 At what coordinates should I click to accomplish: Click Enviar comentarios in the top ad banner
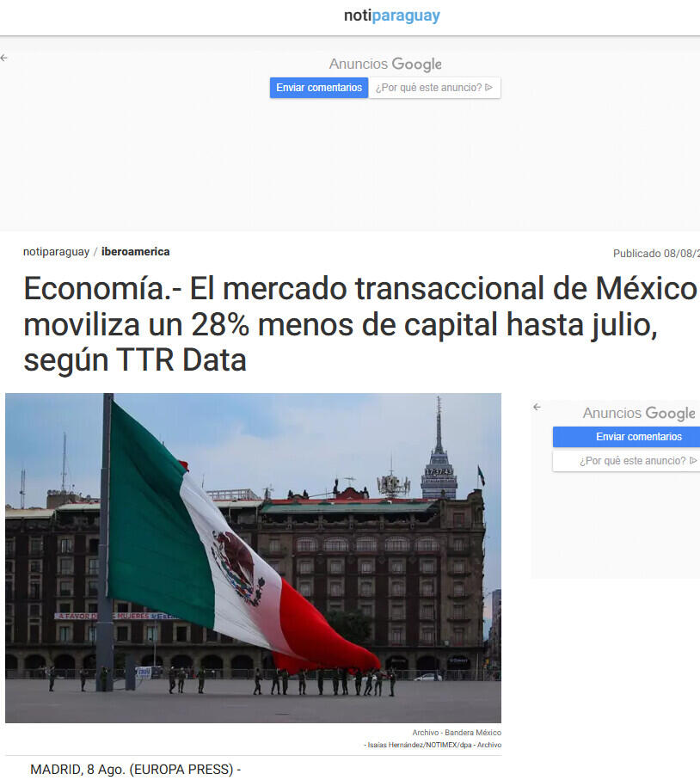[x=319, y=88]
